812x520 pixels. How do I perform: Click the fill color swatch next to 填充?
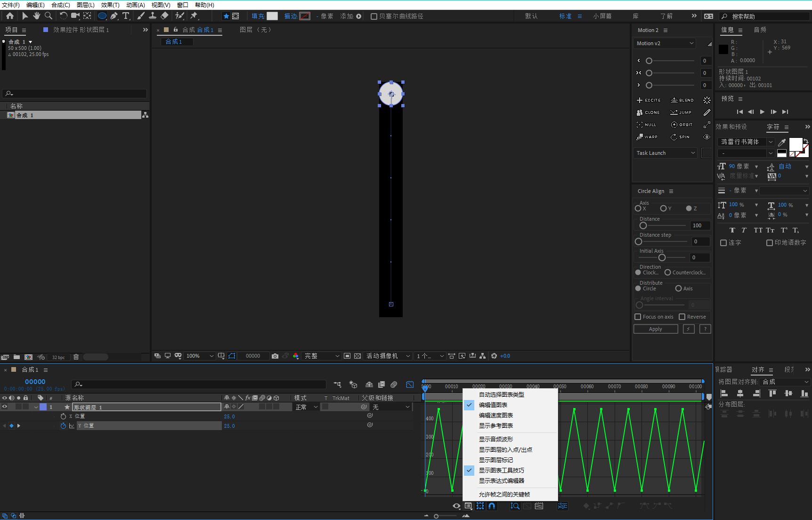(272, 16)
